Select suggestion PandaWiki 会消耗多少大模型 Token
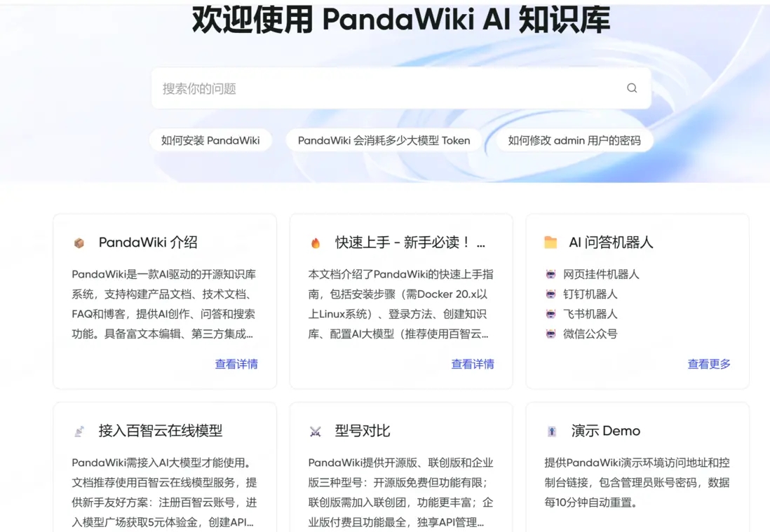Image resolution: width=770 pixels, height=532 pixels. [384, 140]
